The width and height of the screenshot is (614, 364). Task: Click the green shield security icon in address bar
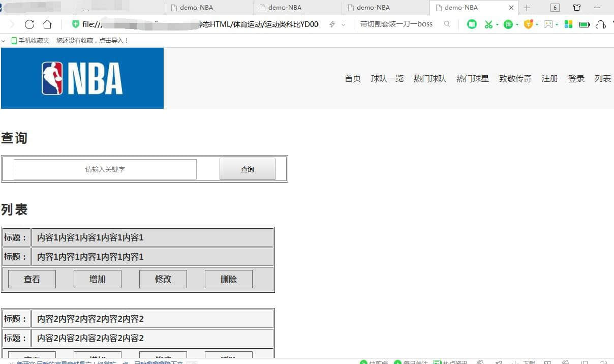pos(76,24)
